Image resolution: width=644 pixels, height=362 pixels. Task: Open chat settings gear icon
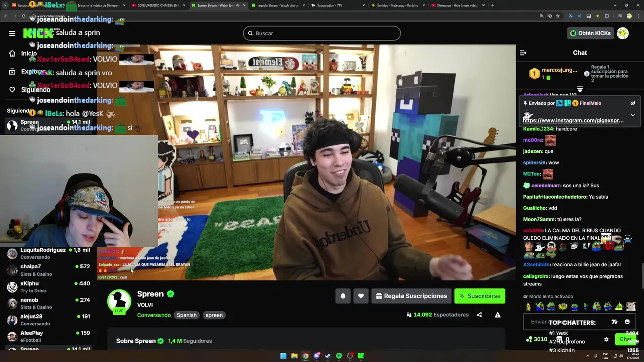coord(606,339)
